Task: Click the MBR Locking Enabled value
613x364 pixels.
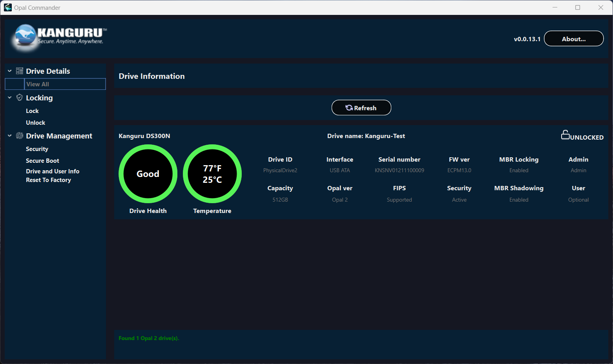Action: pyautogui.click(x=519, y=170)
